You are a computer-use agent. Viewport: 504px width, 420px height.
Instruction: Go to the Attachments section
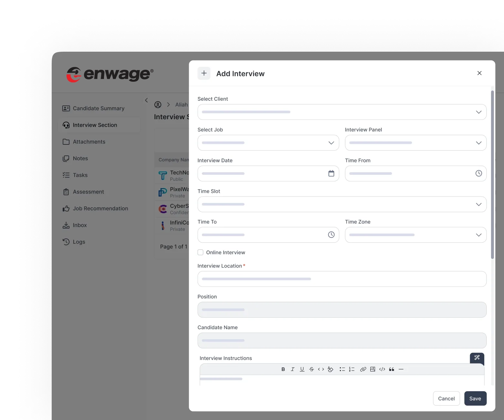(89, 142)
